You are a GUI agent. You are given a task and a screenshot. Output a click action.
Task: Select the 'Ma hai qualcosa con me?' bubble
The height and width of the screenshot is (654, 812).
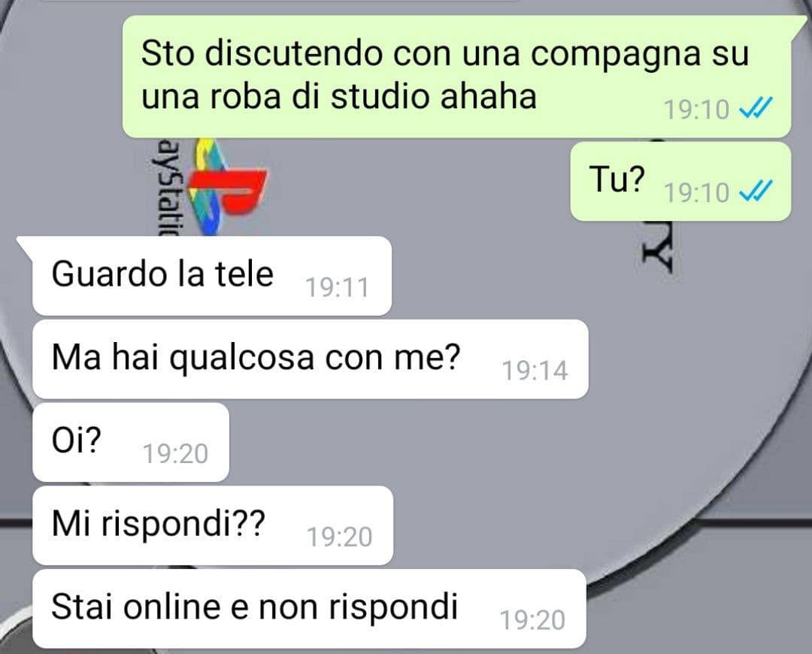[x=311, y=359]
